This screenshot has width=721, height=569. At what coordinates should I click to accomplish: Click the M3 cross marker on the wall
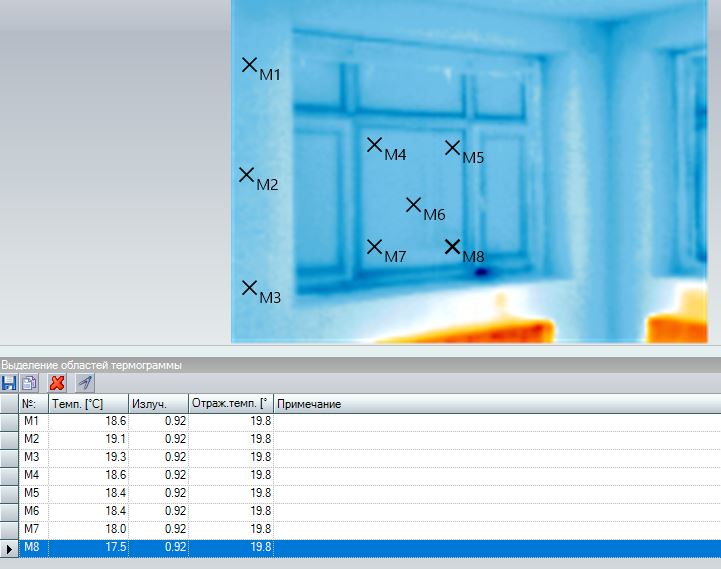(250, 288)
